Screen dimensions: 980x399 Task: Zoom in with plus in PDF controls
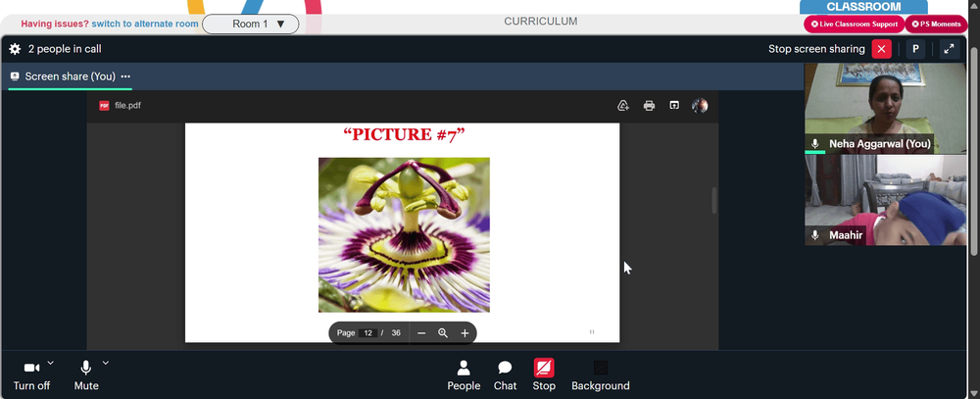pyautogui.click(x=465, y=333)
